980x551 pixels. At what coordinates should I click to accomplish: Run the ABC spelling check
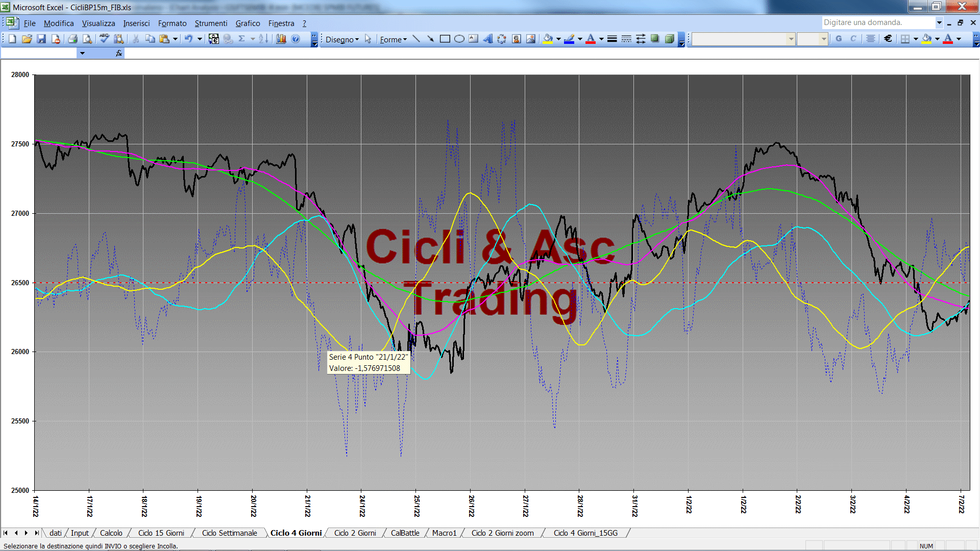105,39
